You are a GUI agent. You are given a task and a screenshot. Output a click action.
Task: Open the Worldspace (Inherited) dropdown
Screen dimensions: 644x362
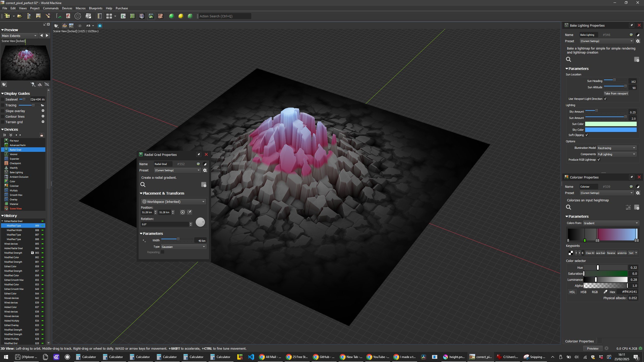click(174, 202)
